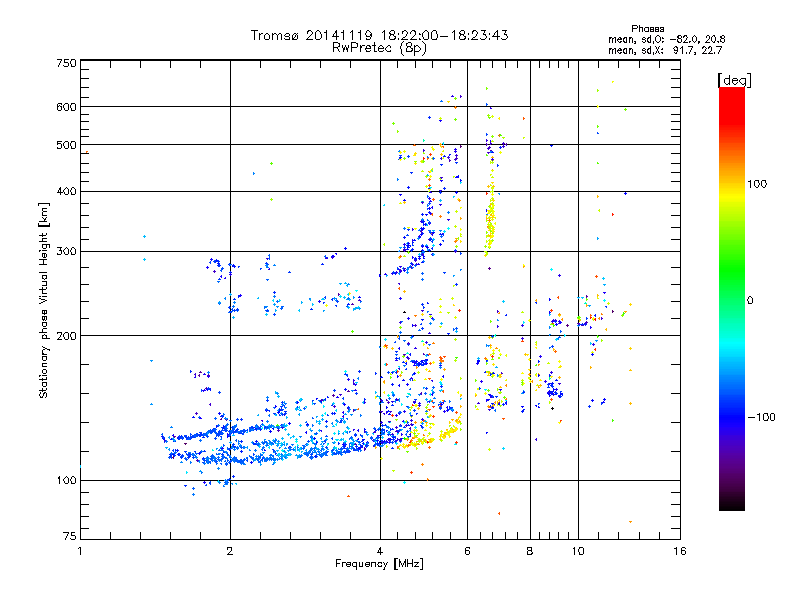
Task: Click the x-axis tick label '8'
Action: 530,551
